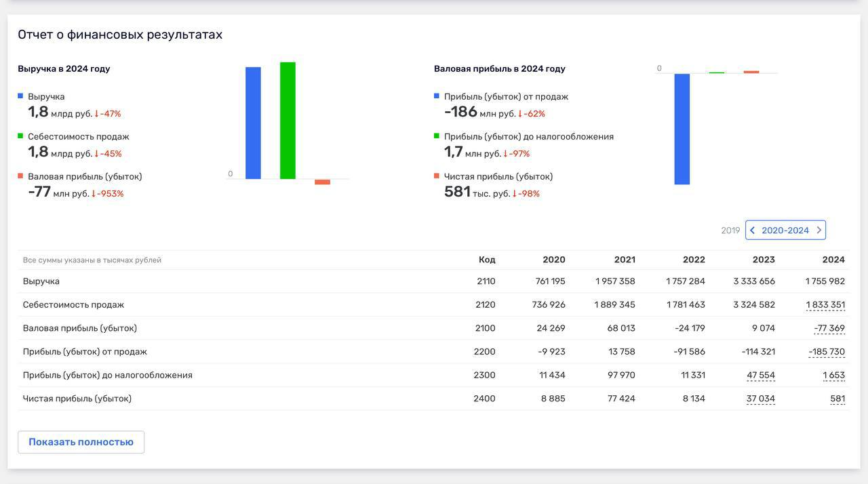This screenshot has height=484, width=868.
Task: Click the blue negative bar in right chart
Action: (x=682, y=129)
